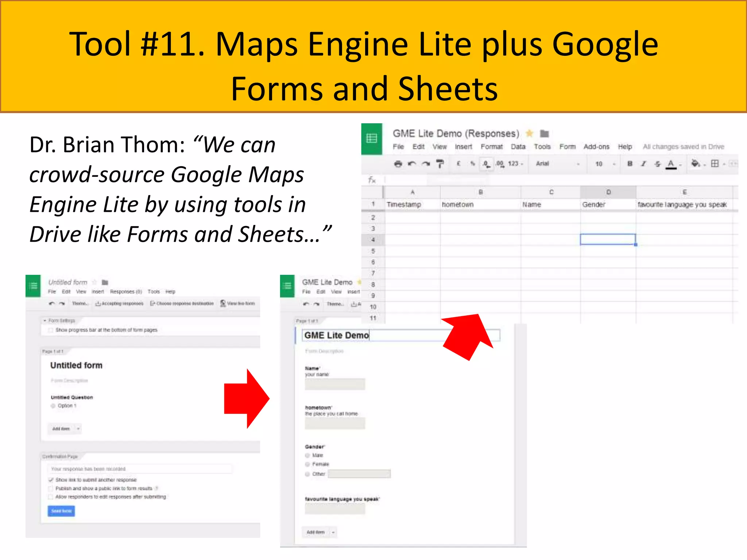Click Add item button in GME Lite Demo
This screenshot has width=747, height=560.
pyautogui.click(x=316, y=532)
